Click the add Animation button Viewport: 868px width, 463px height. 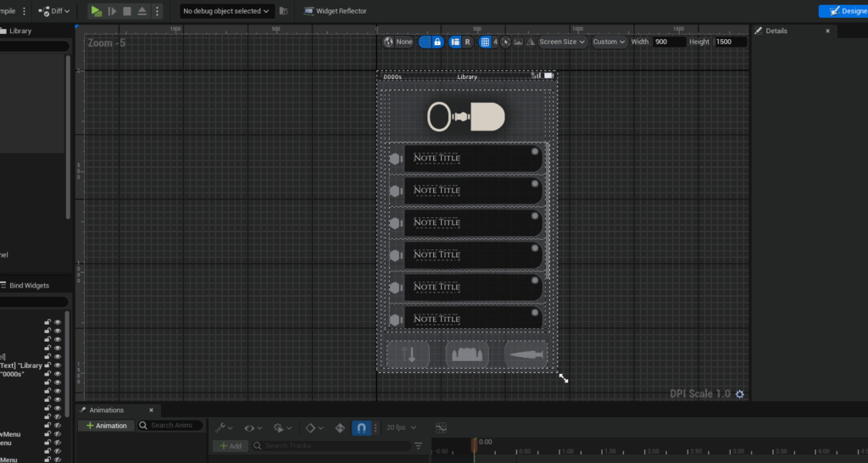tap(106, 426)
